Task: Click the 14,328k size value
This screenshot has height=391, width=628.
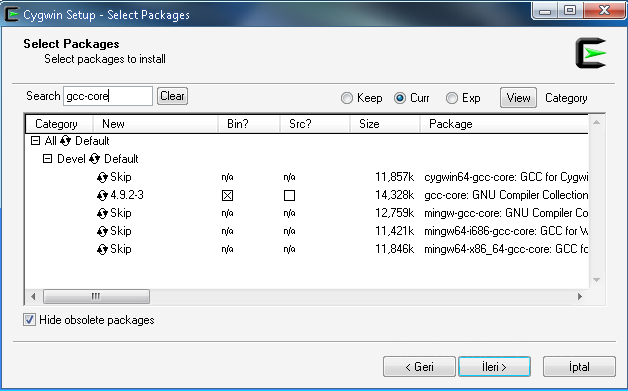Action: (x=395, y=195)
